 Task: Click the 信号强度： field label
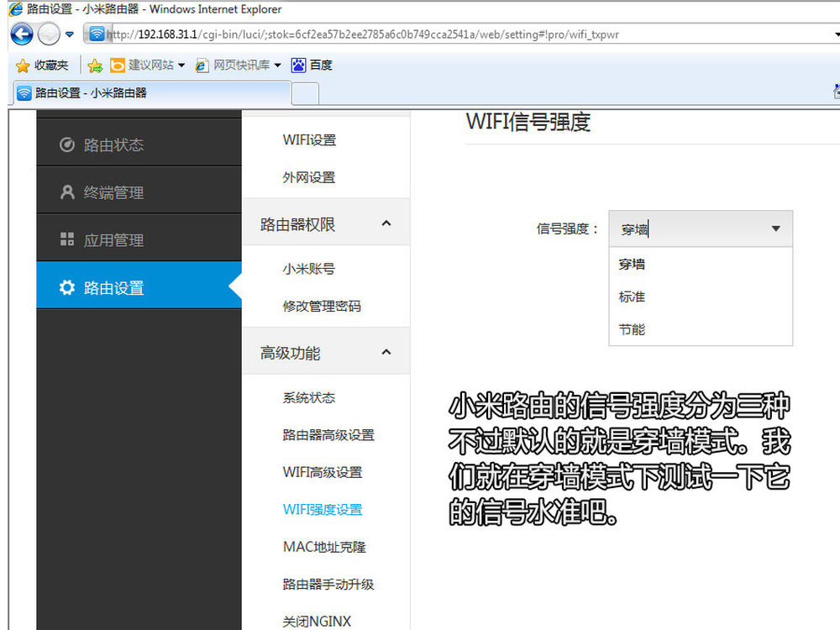tap(567, 228)
